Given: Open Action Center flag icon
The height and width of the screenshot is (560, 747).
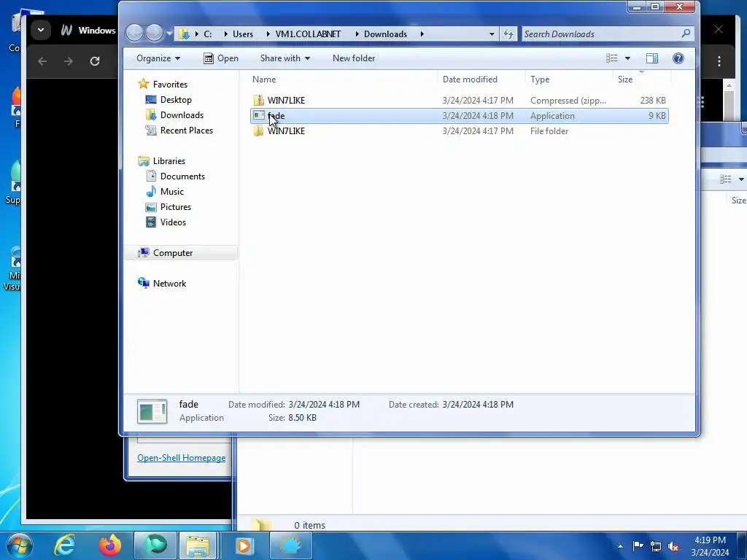Looking at the screenshot, I should 638,545.
